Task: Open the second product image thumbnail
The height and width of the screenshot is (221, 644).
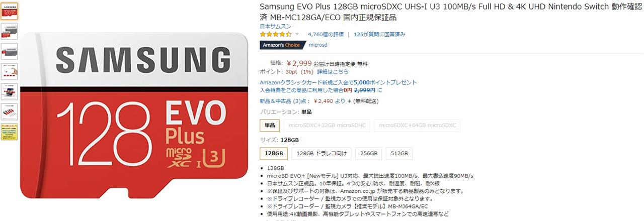Action: point(9,31)
